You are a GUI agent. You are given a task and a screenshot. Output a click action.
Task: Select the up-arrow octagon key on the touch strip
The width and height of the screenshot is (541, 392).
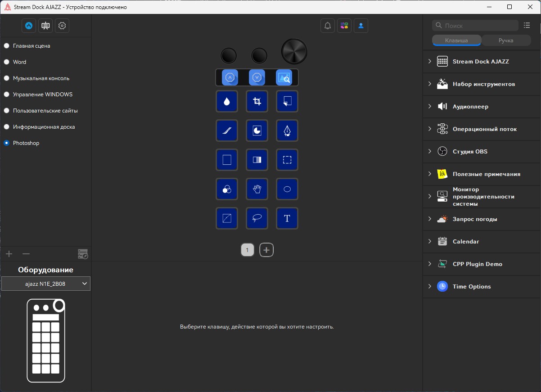click(230, 77)
